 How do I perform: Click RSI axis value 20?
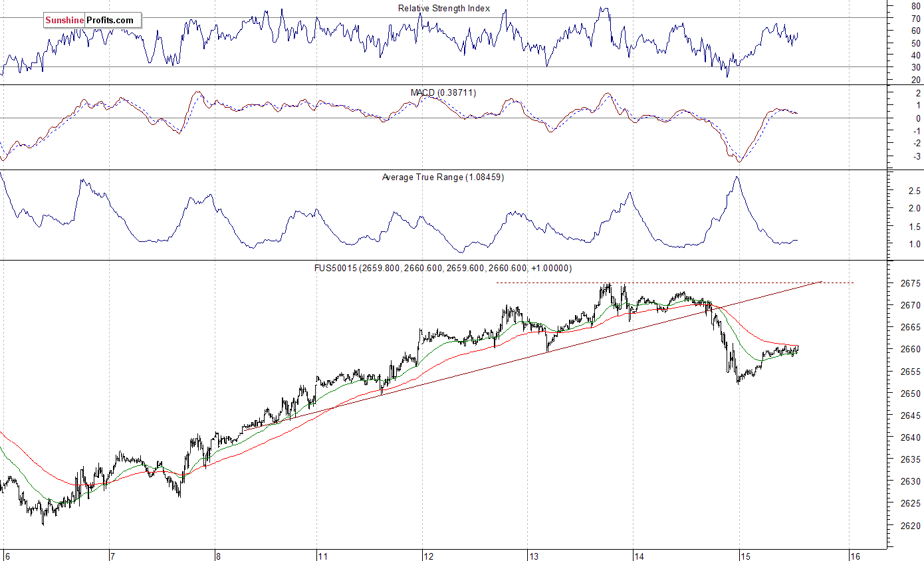(916, 80)
